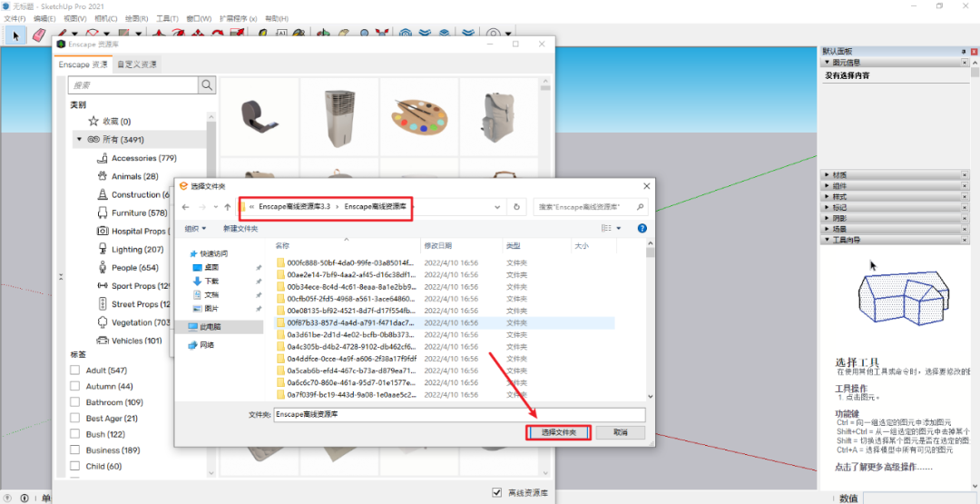The height and width of the screenshot is (504, 980).
Task: Pick the Eraser tool in toolbar
Action: (x=38, y=35)
